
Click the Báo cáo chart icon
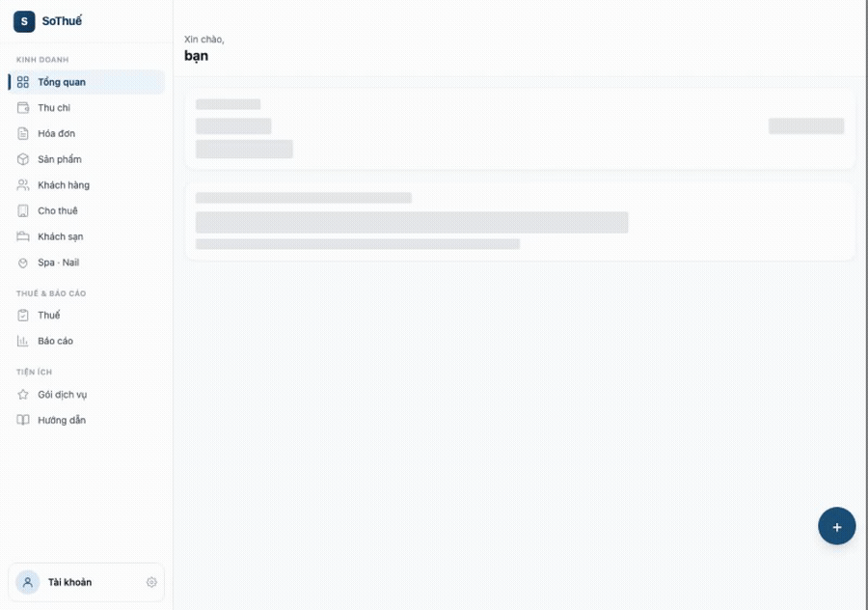pyautogui.click(x=23, y=341)
